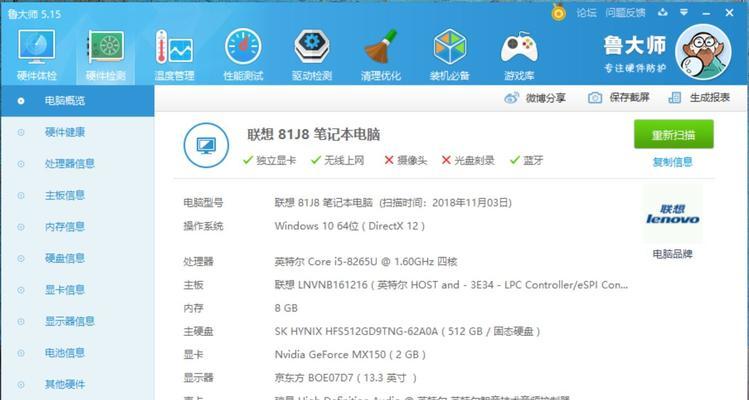The height and width of the screenshot is (400, 749).
Task: Click the computer monitor circle icon
Action: click(x=206, y=145)
